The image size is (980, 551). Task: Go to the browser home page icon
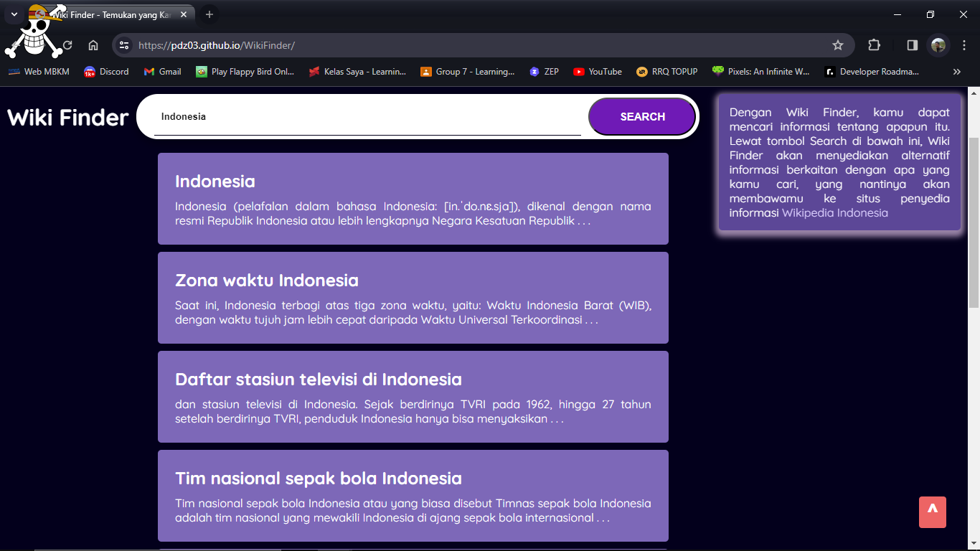(x=93, y=45)
